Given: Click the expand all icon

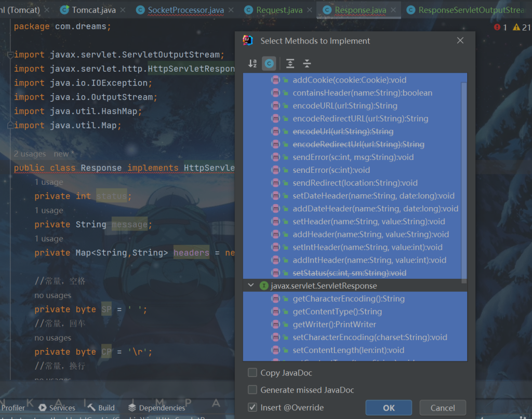Looking at the screenshot, I should [x=290, y=63].
